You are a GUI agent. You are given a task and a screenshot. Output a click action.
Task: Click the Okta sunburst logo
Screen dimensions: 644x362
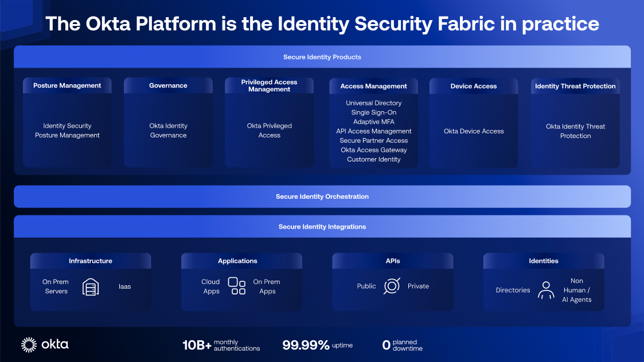(29, 345)
